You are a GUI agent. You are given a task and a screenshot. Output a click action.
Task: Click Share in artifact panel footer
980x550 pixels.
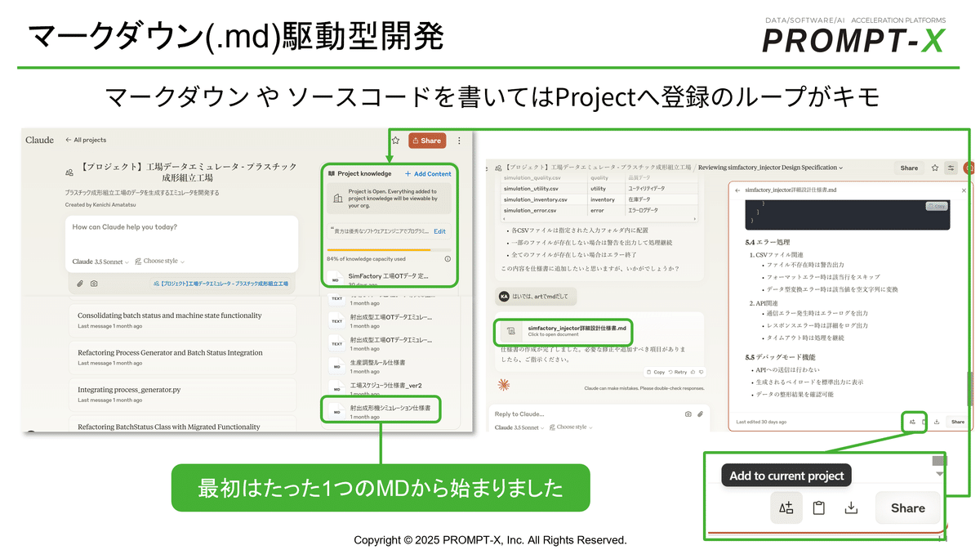point(957,422)
